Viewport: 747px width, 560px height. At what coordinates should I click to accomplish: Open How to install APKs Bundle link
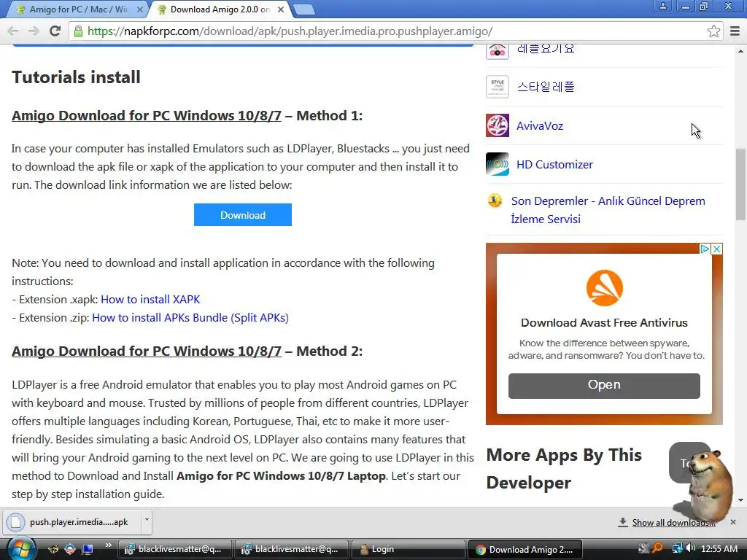tap(190, 318)
